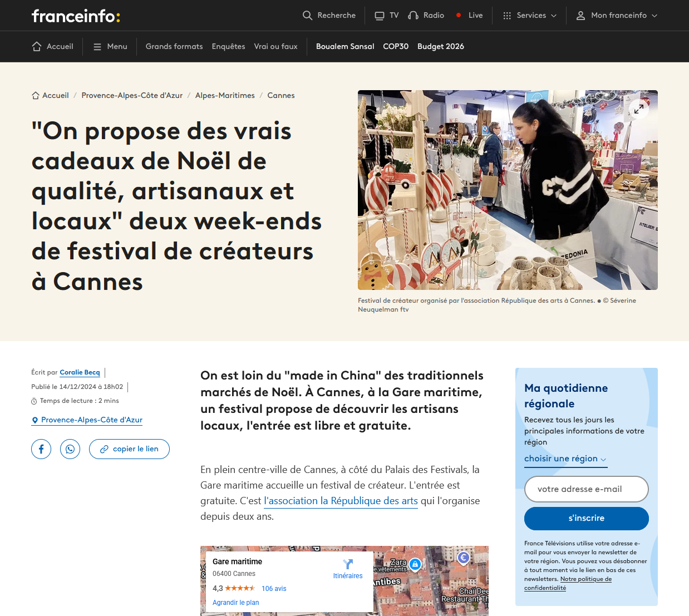Share article on Facebook

(x=41, y=449)
